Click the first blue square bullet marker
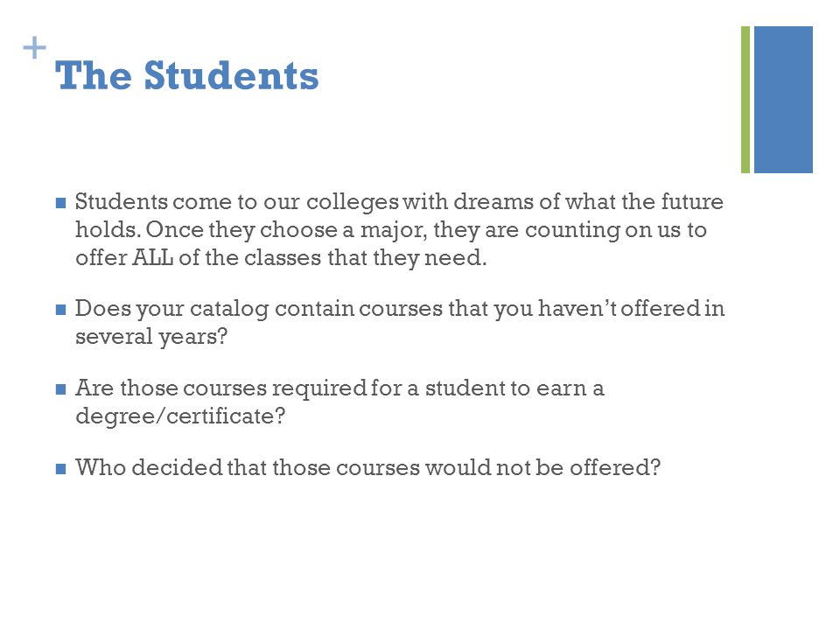Screen dimensions: 840x630 pos(60,203)
